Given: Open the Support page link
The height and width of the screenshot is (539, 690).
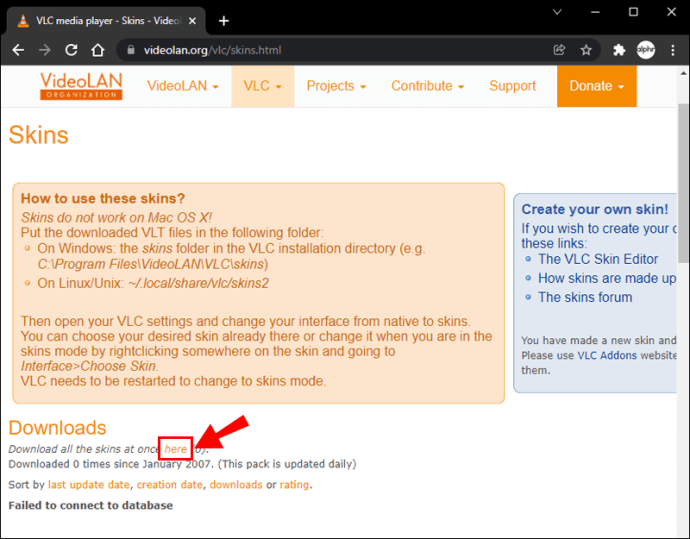Looking at the screenshot, I should point(512,86).
